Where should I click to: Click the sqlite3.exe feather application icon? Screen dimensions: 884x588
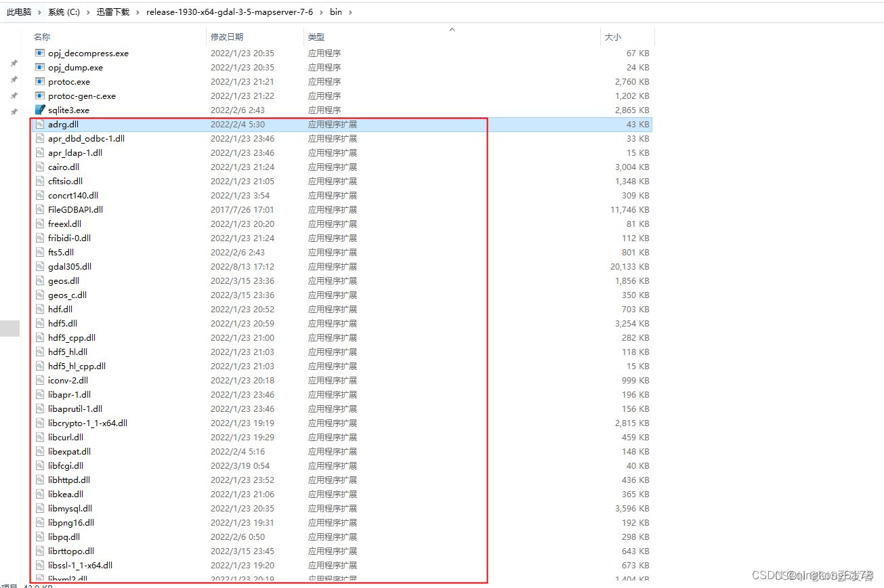(x=41, y=110)
